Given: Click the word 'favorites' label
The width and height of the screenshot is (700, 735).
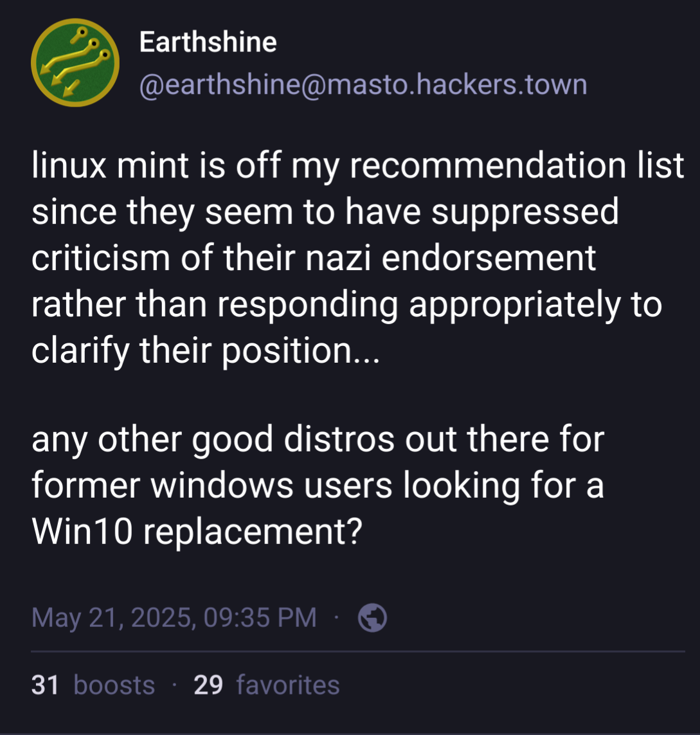Looking at the screenshot, I should point(288,685).
